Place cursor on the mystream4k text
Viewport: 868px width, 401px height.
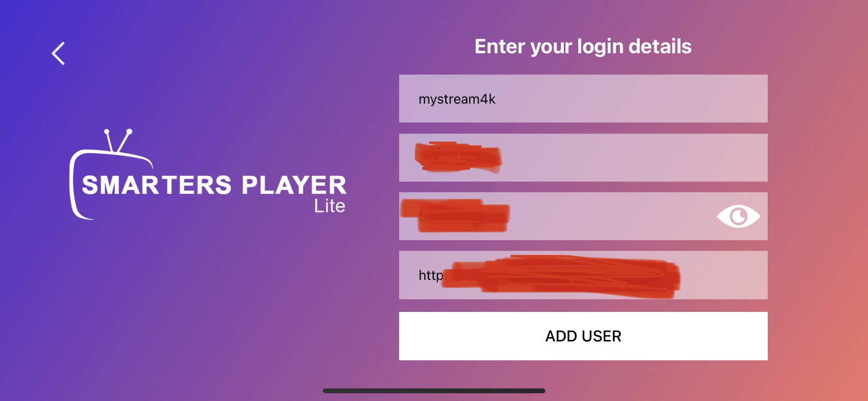coord(457,99)
